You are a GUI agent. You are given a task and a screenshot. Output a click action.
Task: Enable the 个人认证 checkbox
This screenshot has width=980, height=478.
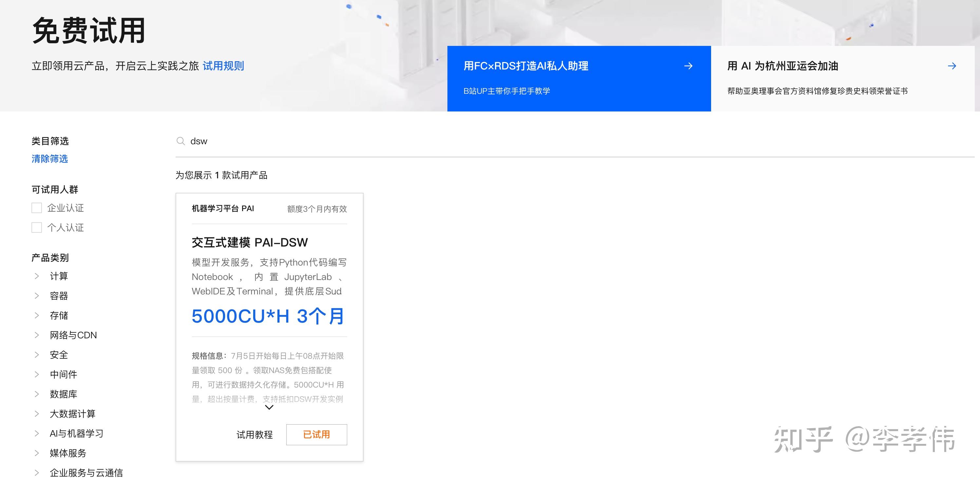coord(37,228)
